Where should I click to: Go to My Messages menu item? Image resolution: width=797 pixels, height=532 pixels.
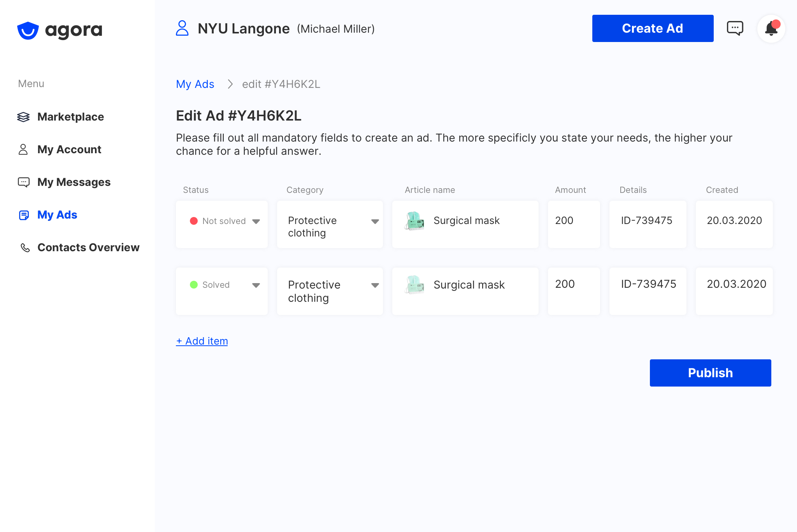tap(74, 182)
